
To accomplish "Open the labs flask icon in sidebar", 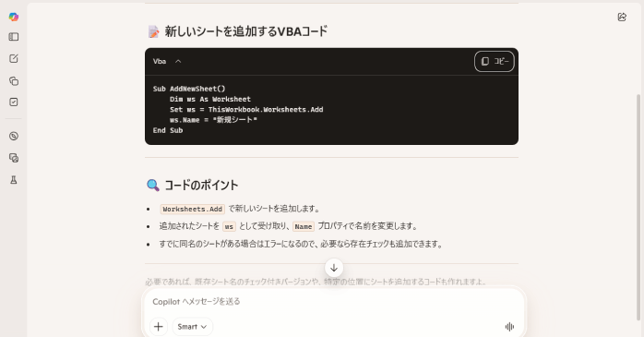I will 14,180.
